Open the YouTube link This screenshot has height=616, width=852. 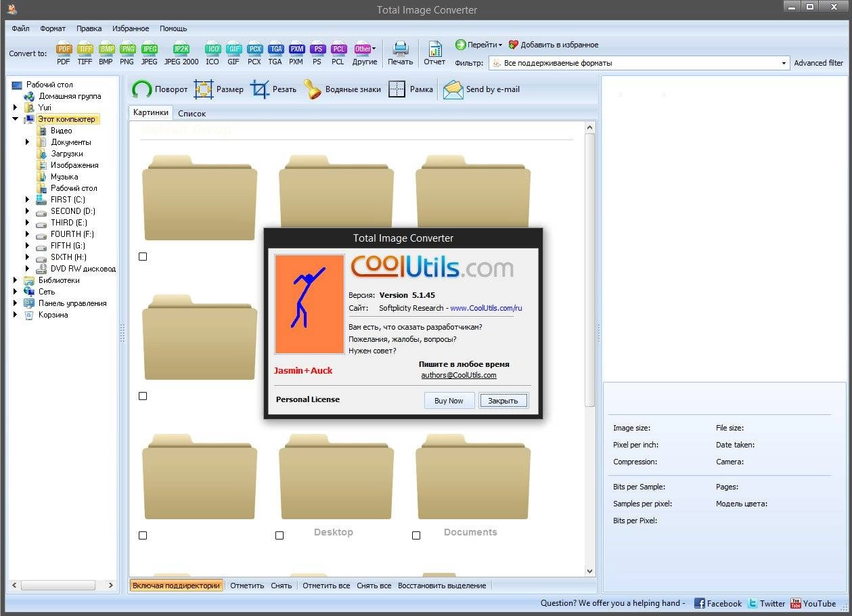813,603
